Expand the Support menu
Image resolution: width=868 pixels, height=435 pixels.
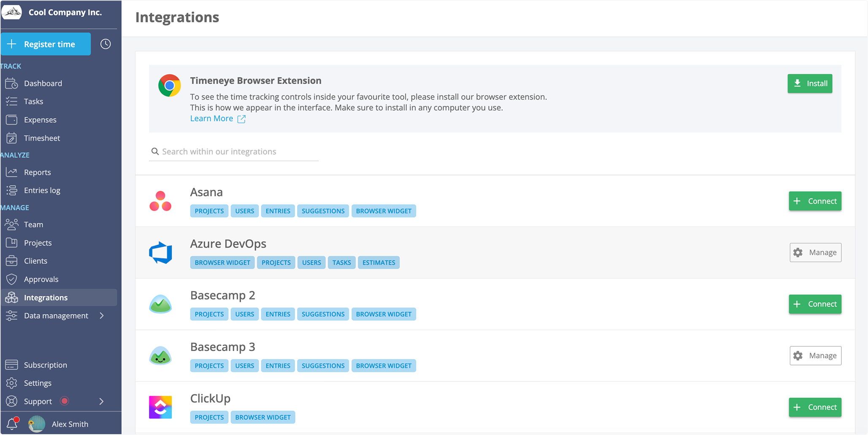(101, 401)
